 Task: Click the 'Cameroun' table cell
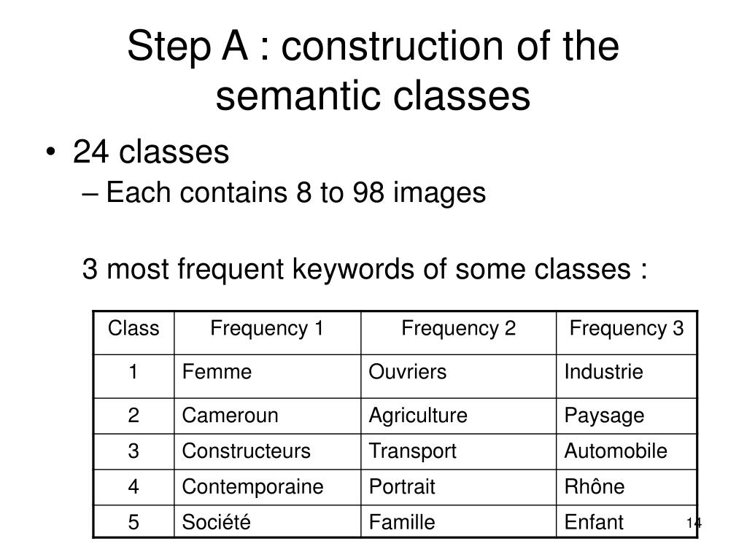click(x=268, y=416)
